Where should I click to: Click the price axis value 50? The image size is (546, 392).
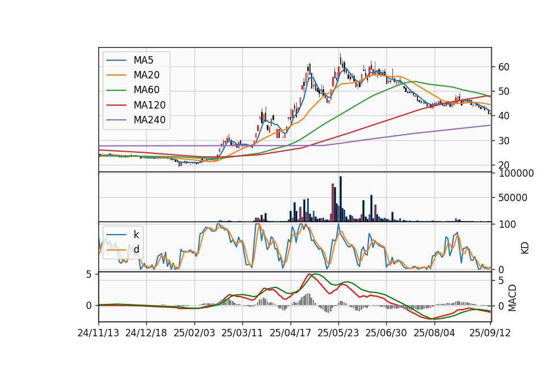point(504,91)
